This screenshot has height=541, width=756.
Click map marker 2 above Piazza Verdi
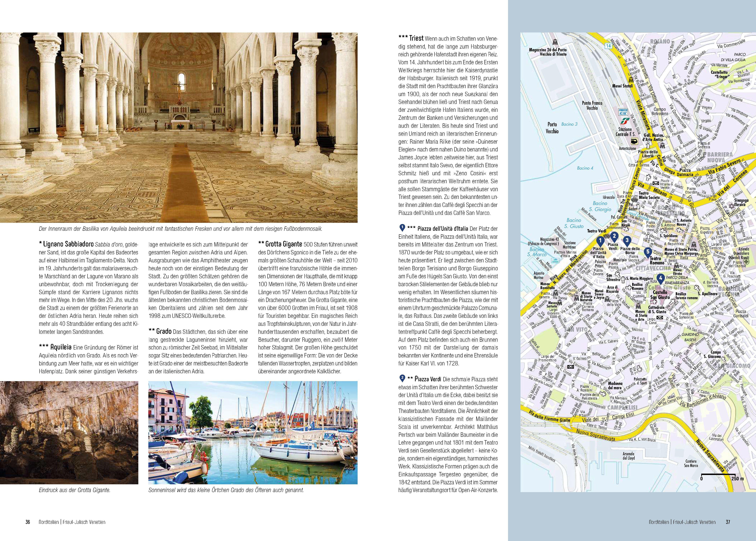coord(615,236)
